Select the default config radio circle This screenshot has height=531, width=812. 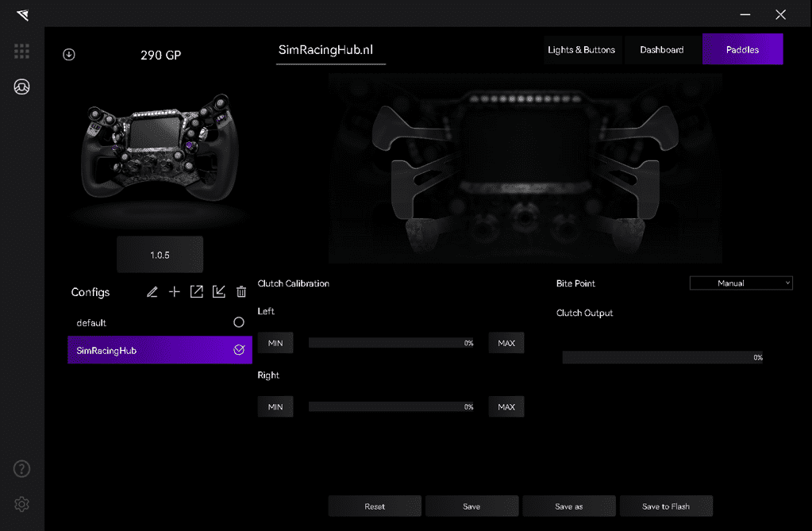click(239, 322)
